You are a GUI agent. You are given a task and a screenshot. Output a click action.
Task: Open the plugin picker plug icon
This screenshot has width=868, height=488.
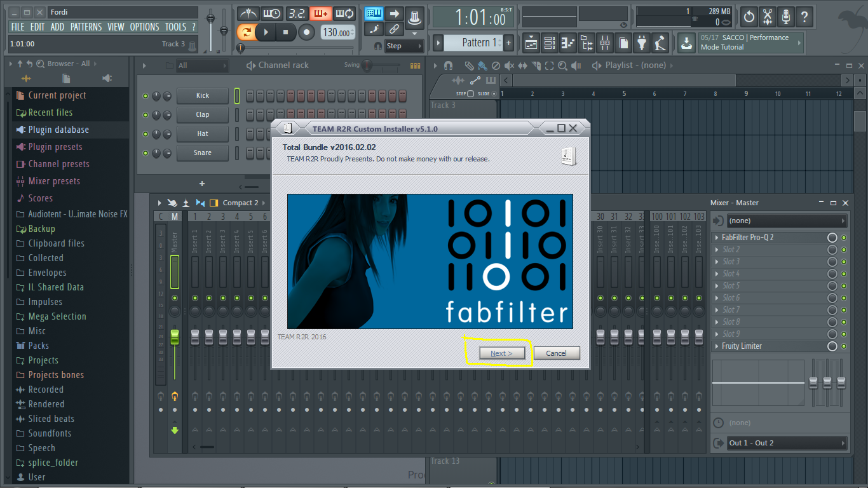coord(642,43)
